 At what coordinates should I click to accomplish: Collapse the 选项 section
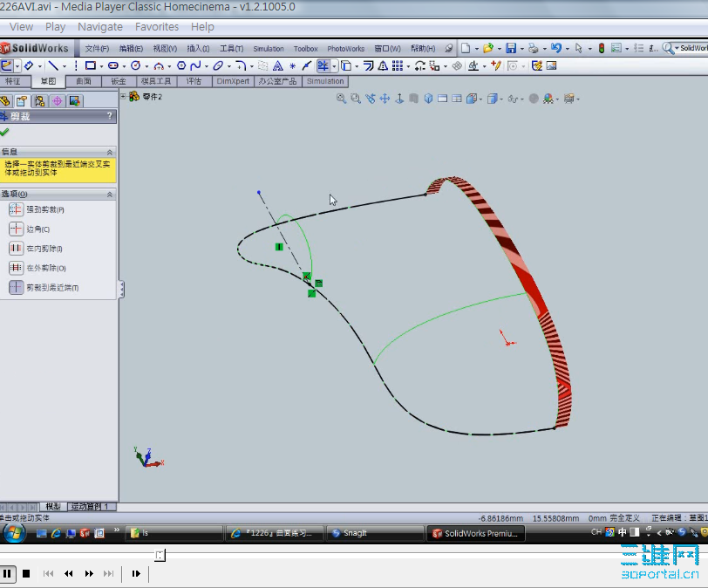[x=109, y=195]
